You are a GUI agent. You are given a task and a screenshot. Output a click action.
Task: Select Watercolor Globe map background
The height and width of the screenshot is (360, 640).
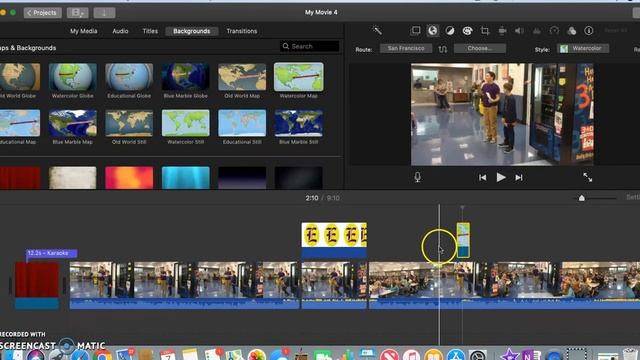pyautogui.click(x=73, y=77)
